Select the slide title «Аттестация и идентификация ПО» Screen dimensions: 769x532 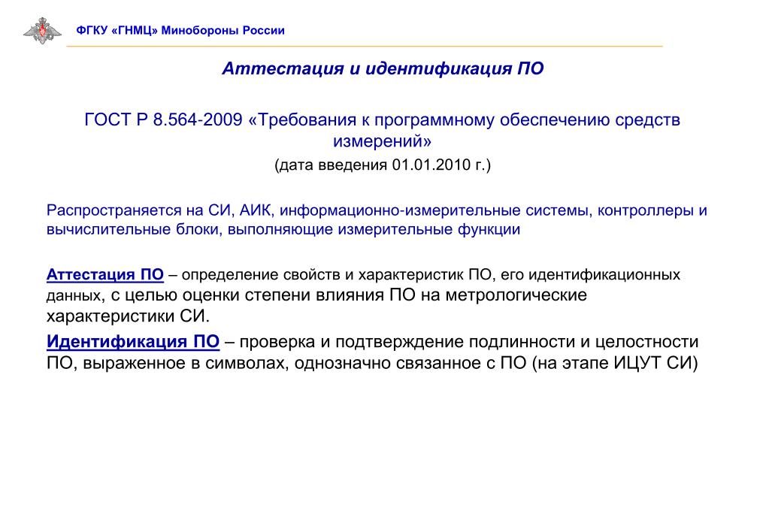(383, 68)
